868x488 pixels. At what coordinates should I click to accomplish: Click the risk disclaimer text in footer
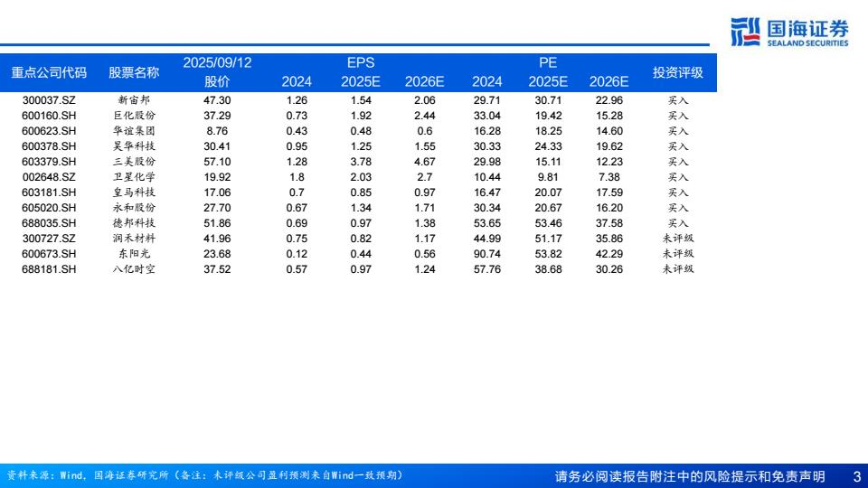(x=689, y=476)
